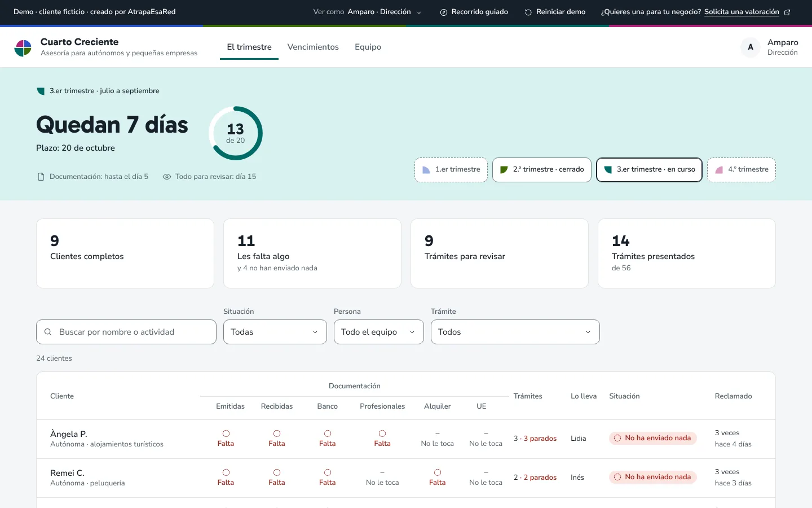Open the Situación dropdown showing Todas
This screenshot has height=508, width=812.
pyautogui.click(x=275, y=332)
